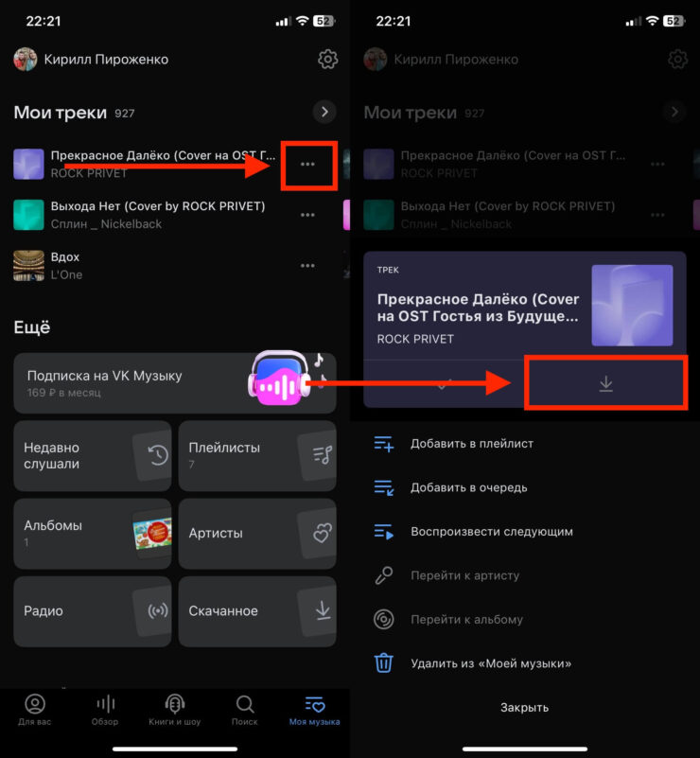Screen dimensions: 700x758
Task: Open the Плейлисты tile
Action: (x=256, y=455)
